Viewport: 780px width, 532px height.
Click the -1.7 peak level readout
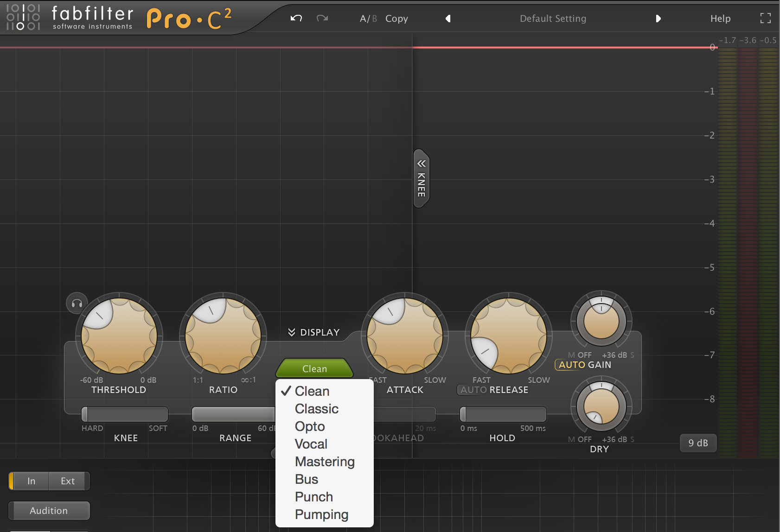[x=727, y=40]
